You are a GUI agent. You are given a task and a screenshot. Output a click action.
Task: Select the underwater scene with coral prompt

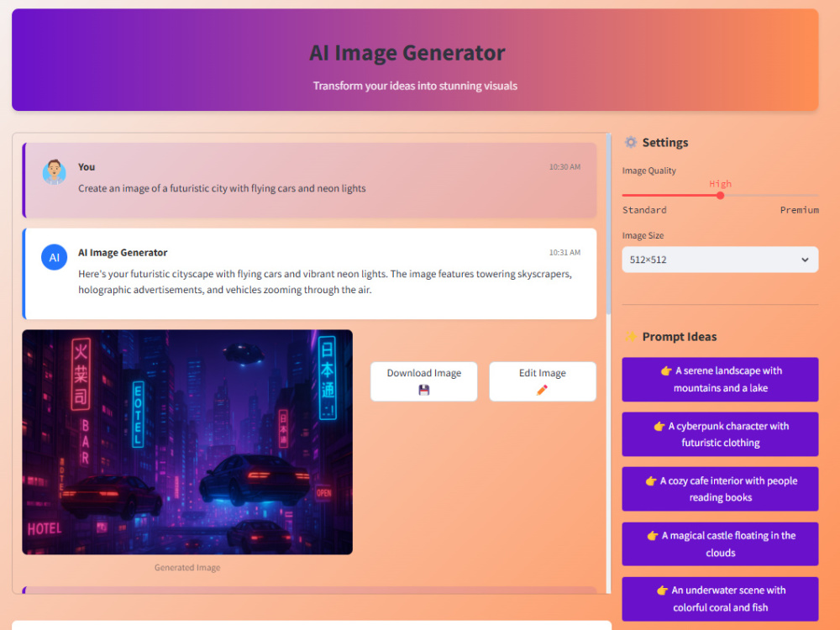(x=720, y=598)
